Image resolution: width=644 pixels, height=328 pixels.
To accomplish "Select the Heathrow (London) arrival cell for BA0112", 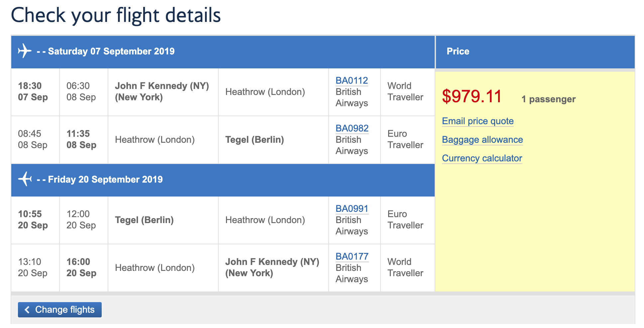I will point(266,92).
